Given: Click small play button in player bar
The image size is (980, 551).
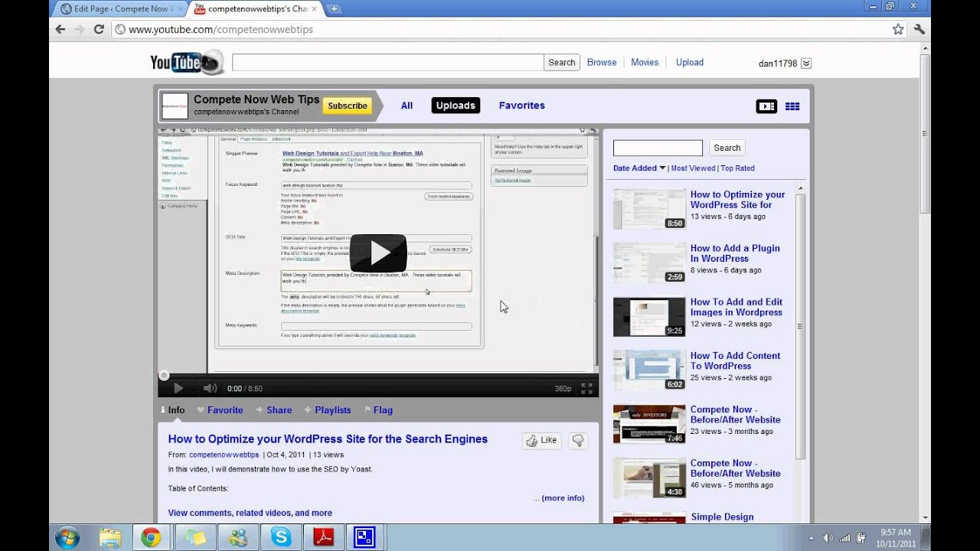Looking at the screenshot, I should [x=178, y=389].
